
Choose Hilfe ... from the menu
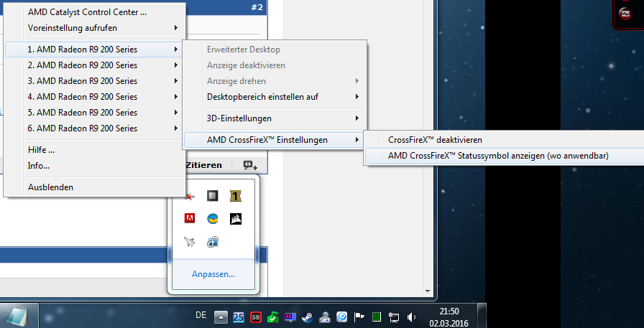(94, 150)
